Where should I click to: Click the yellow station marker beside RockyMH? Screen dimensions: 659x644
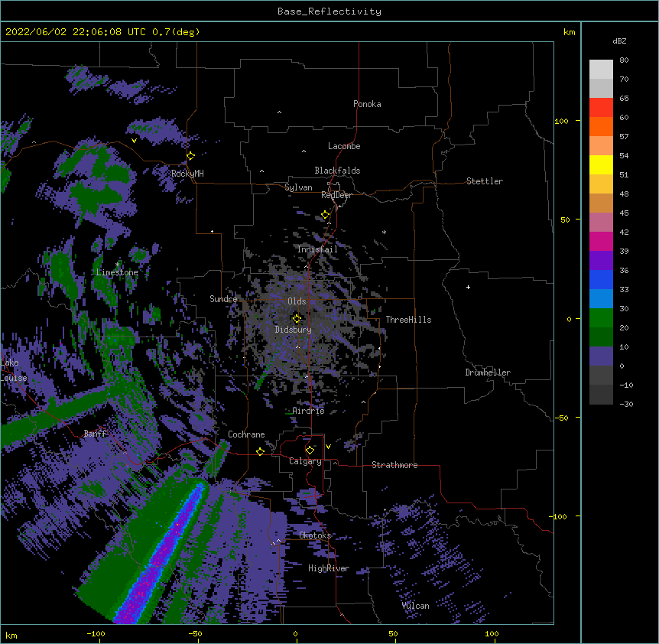tap(191, 155)
